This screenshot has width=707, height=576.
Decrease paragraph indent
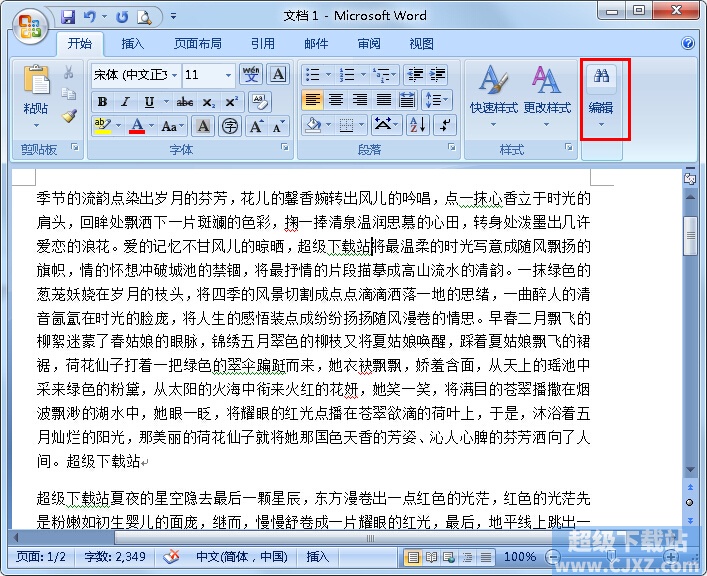tap(415, 74)
